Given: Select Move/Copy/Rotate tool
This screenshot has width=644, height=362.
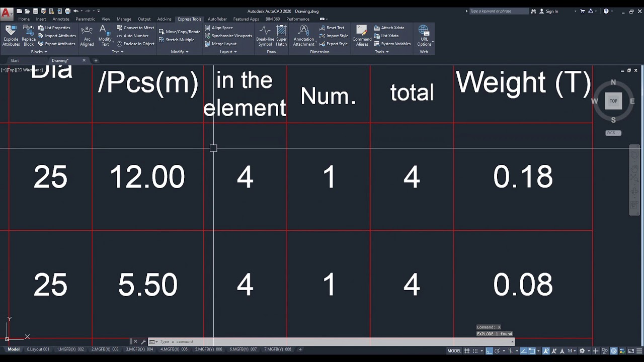Looking at the screenshot, I should 180,32.
